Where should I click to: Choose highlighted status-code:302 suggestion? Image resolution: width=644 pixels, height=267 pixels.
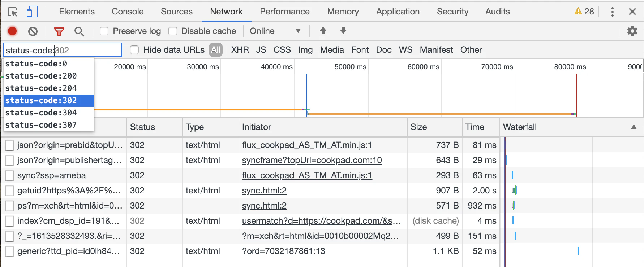49,101
